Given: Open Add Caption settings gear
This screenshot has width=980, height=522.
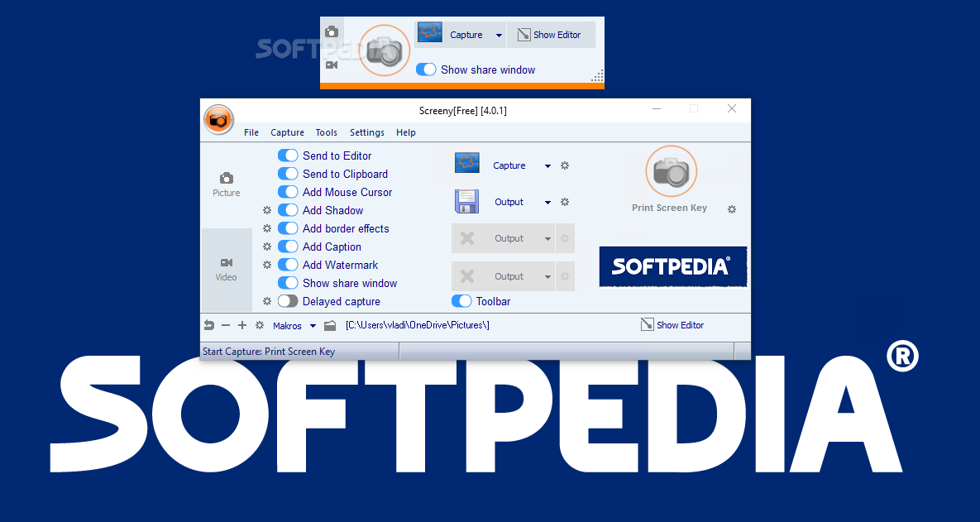Looking at the screenshot, I should [267, 247].
